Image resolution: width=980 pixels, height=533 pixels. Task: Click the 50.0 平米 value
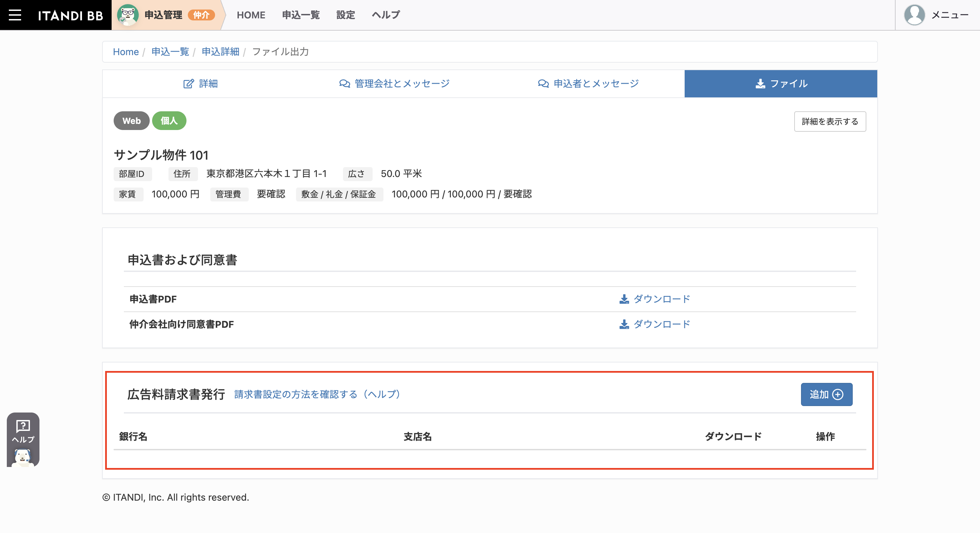[x=402, y=174]
